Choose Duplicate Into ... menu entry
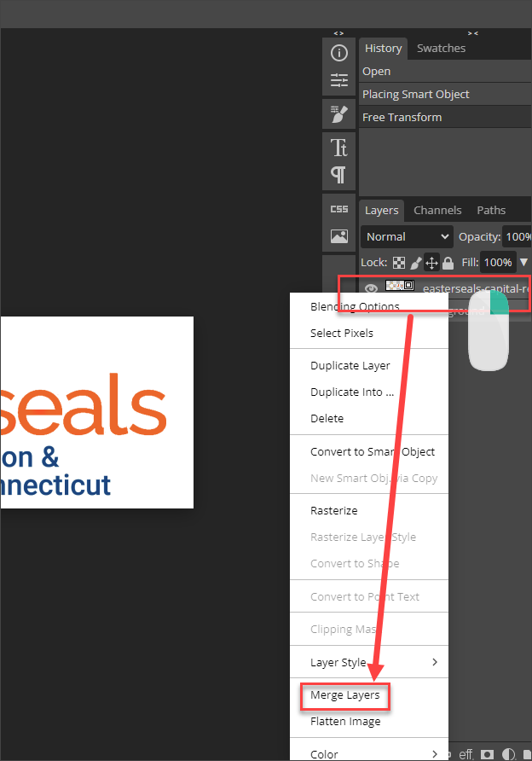The width and height of the screenshot is (532, 761). (x=352, y=392)
